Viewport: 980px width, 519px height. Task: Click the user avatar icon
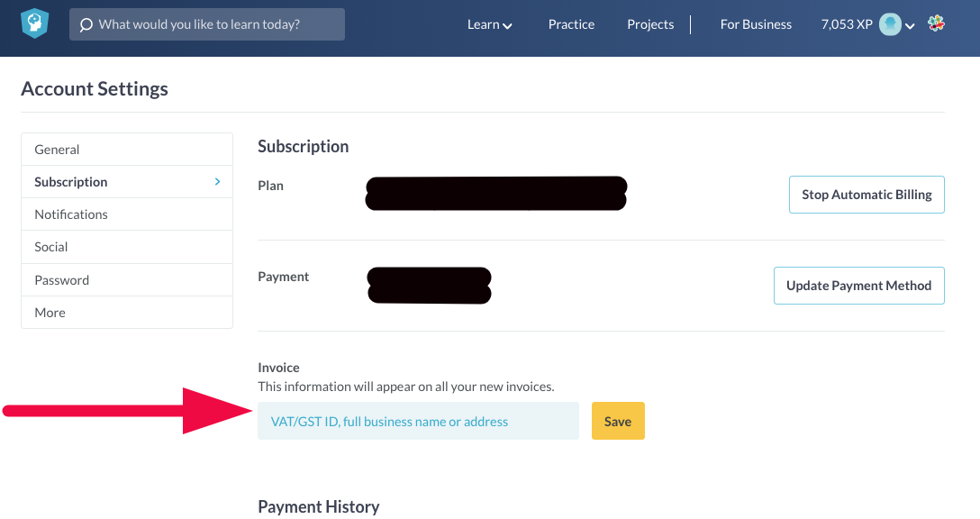click(x=890, y=24)
